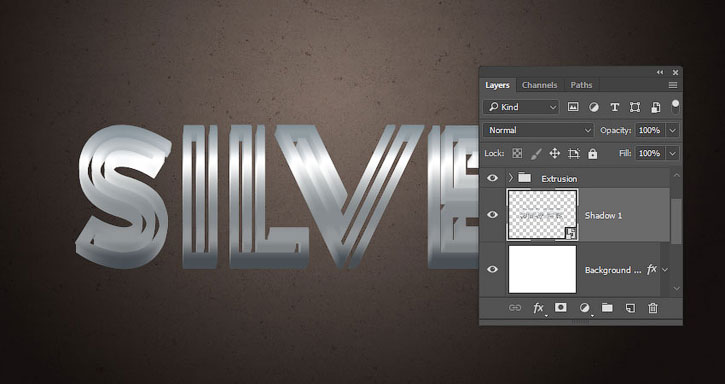Open the Kind filter dropdown

(521, 107)
